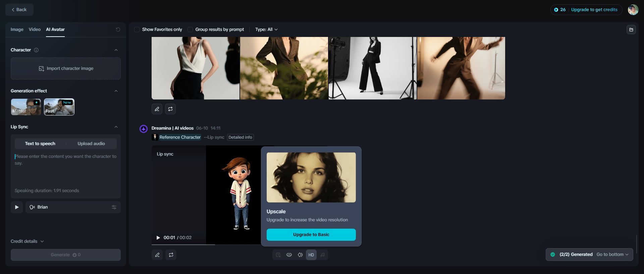Click the frame interpolation icon in the video toolbar

tap(300, 255)
